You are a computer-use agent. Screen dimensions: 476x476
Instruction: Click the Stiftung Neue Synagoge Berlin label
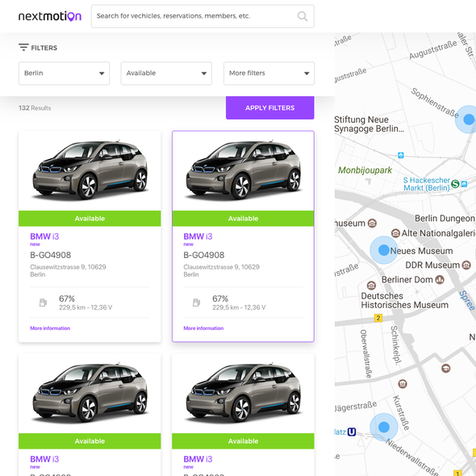(x=370, y=124)
